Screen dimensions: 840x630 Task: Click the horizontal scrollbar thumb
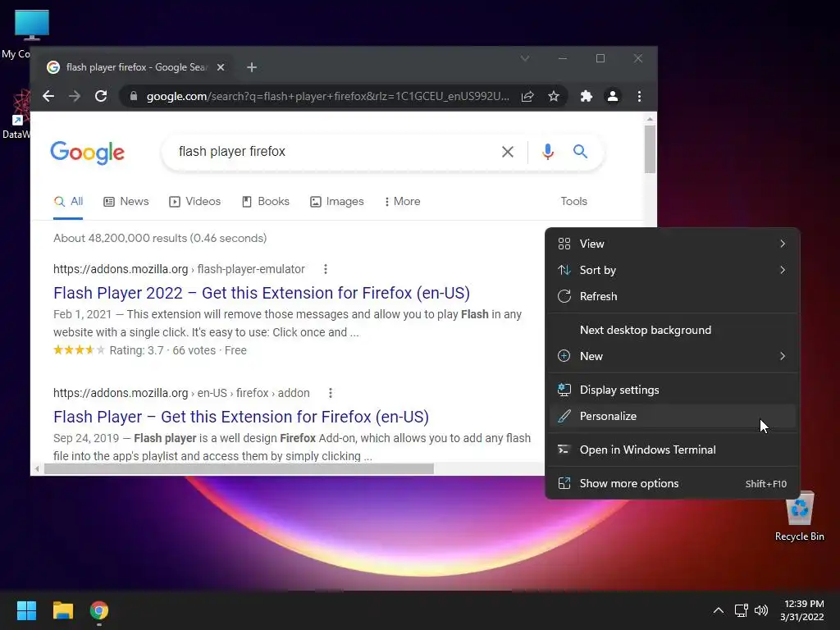(239, 469)
